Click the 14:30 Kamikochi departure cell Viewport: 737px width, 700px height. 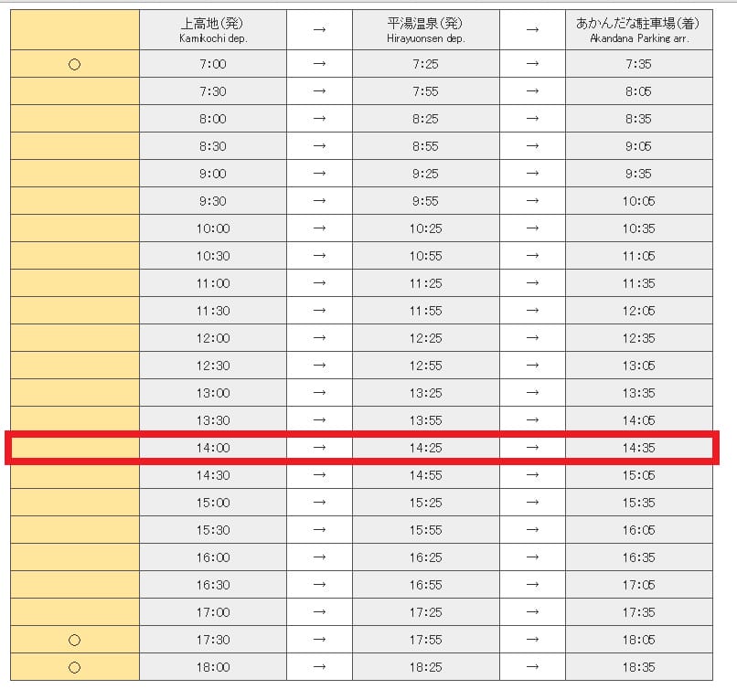pyautogui.click(x=213, y=475)
